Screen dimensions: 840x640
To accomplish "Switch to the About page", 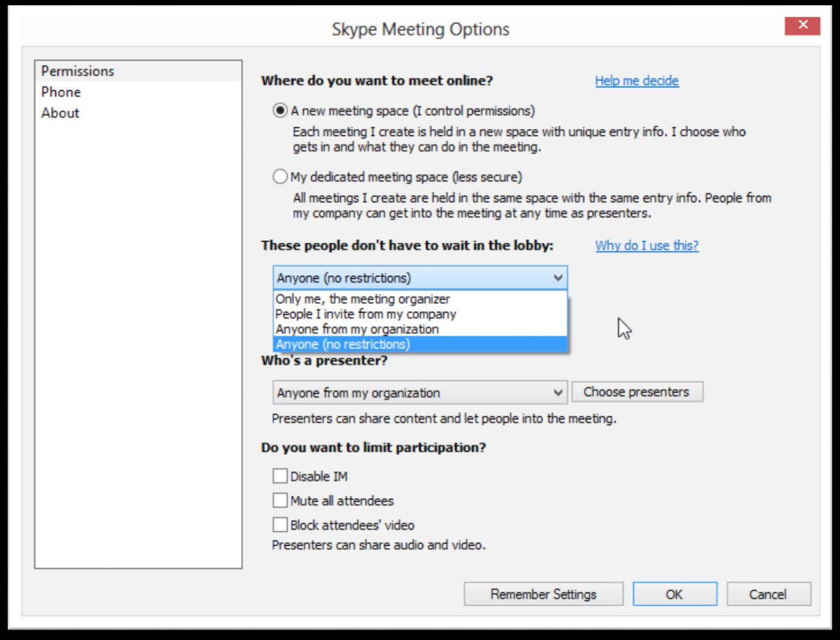I will [x=138, y=113].
